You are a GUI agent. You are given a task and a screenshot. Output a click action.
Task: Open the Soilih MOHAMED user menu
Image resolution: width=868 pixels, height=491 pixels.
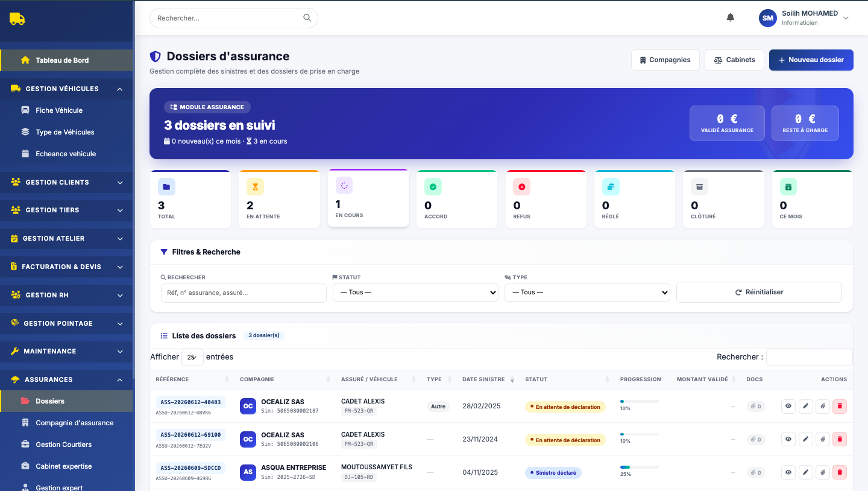[804, 18]
